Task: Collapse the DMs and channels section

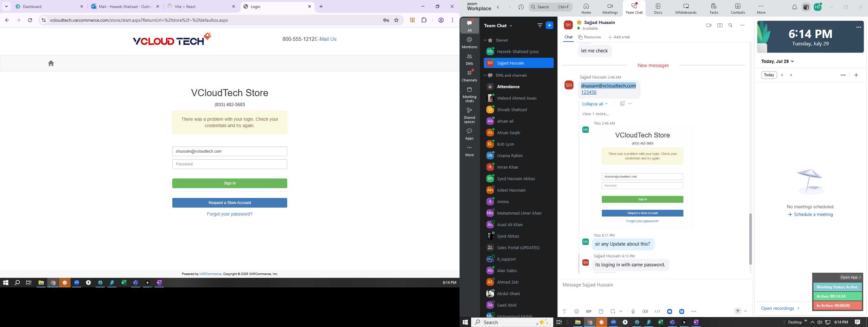Action: point(485,75)
